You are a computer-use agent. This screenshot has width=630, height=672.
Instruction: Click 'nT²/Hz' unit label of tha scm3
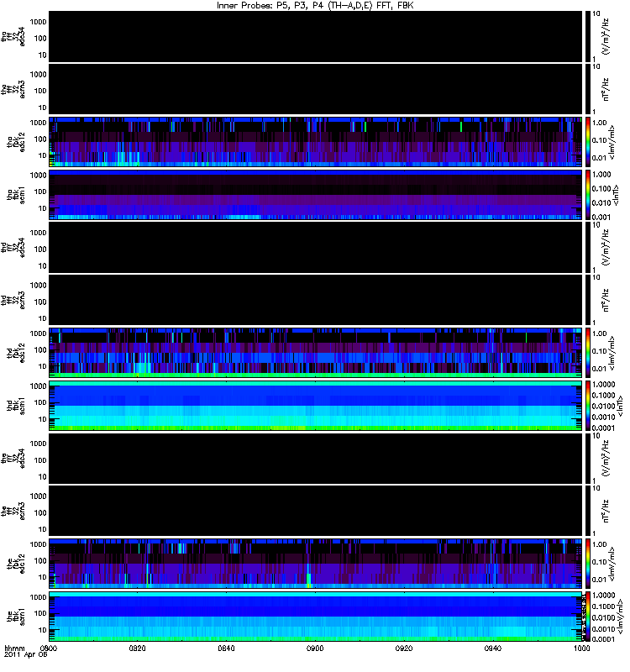(x=606, y=89)
